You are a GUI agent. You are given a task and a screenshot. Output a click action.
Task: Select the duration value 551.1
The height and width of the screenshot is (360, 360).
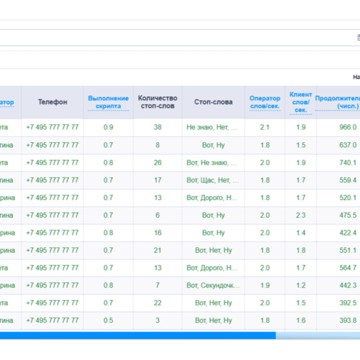[348, 250]
